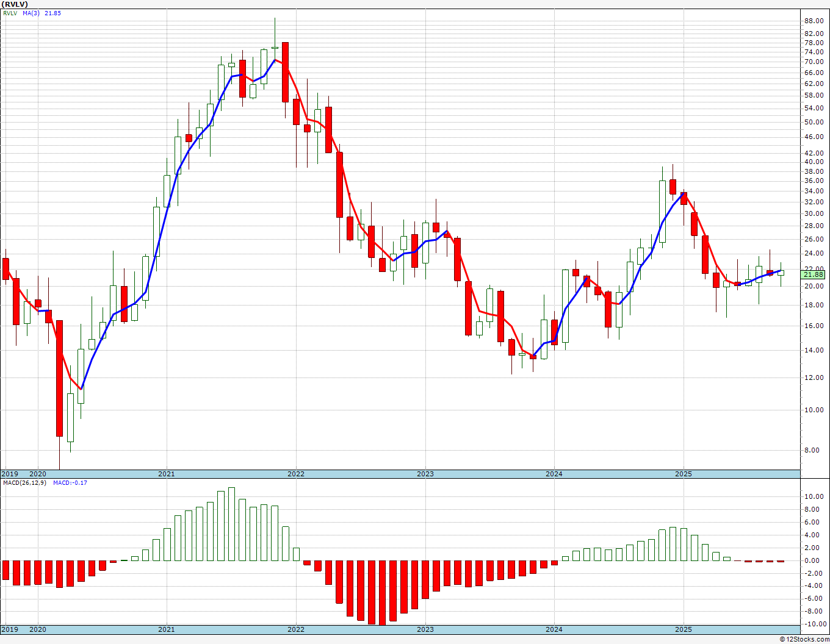The height and width of the screenshot is (644, 830).
Task: Select 2024 on the MACD panel timeline
Action: pos(554,629)
